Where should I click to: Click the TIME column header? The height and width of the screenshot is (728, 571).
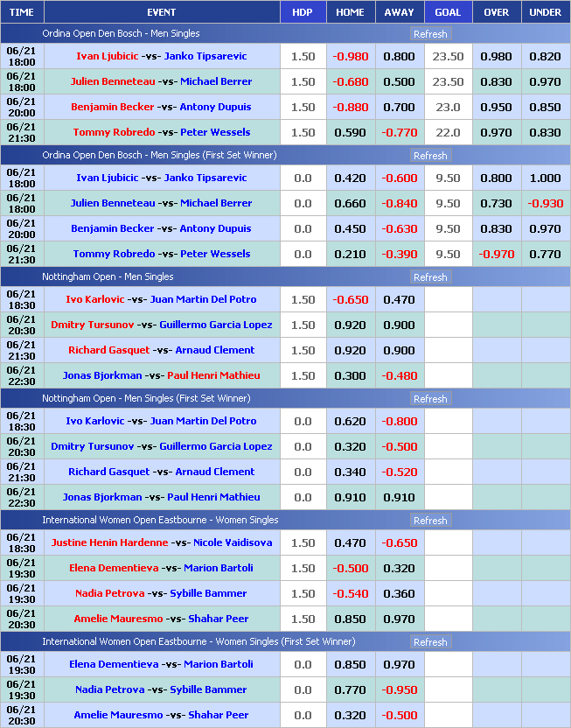tap(21, 12)
